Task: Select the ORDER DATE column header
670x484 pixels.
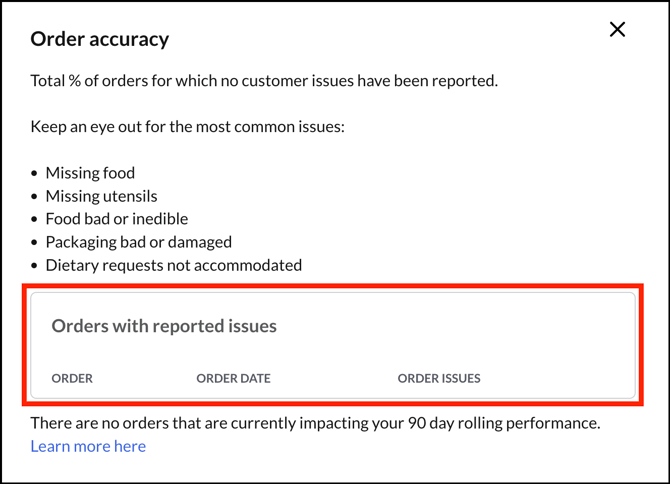Action: point(233,379)
